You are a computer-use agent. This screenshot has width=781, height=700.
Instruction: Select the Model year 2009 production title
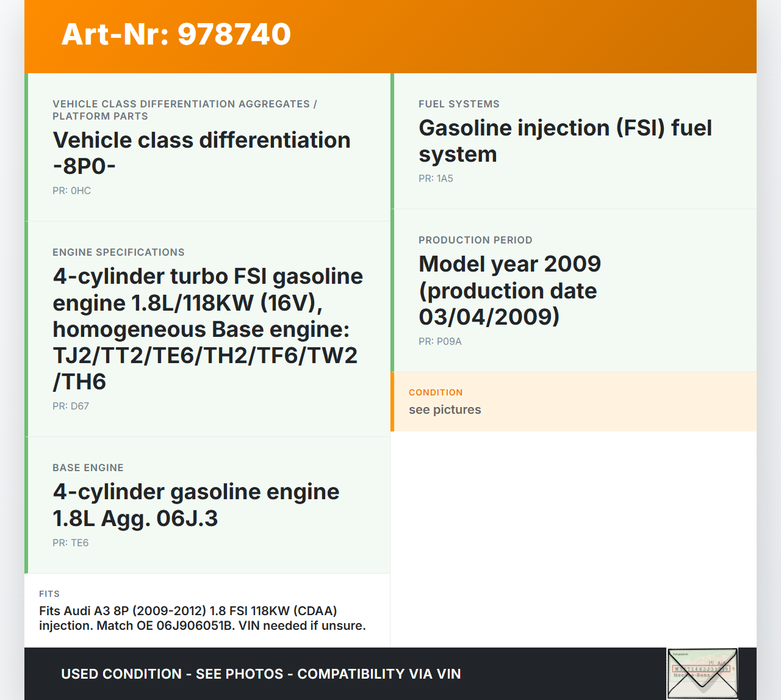coord(509,290)
